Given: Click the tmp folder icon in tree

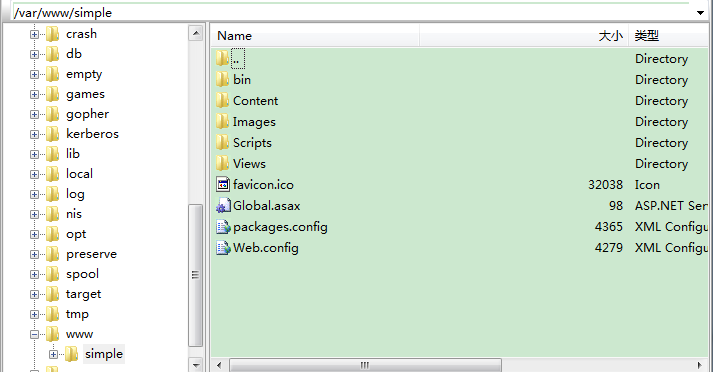Looking at the screenshot, I should pyautogui.click(x=53, y=314).
